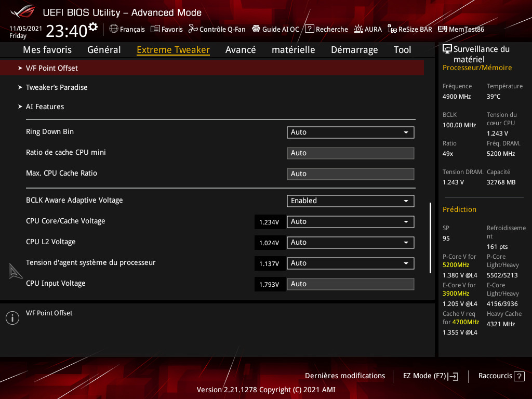This screenshot has width=532, height=399.
Task: Click 1.137V system agent readout
Action: [x=270, y=263]
